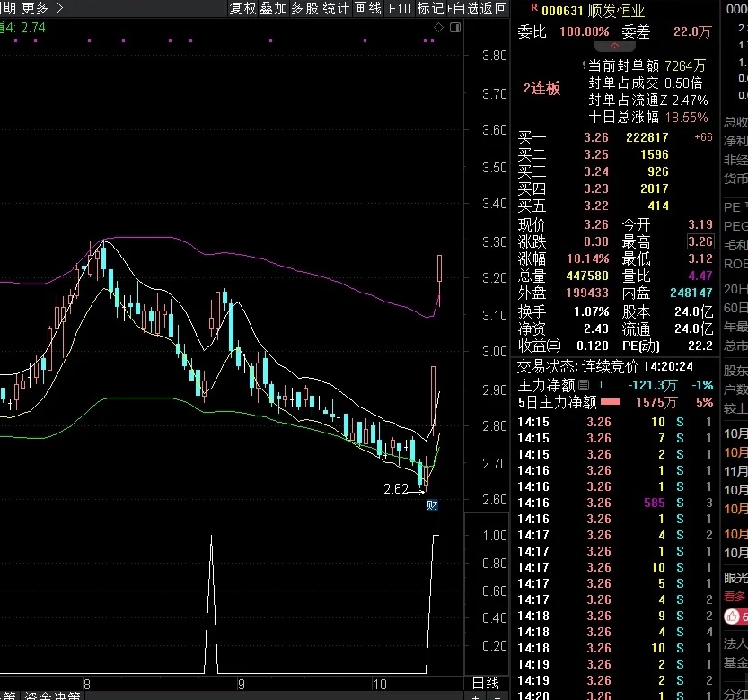Open F10 company information
The width and height of the screenshot is (748, 700).
(400, 9)
